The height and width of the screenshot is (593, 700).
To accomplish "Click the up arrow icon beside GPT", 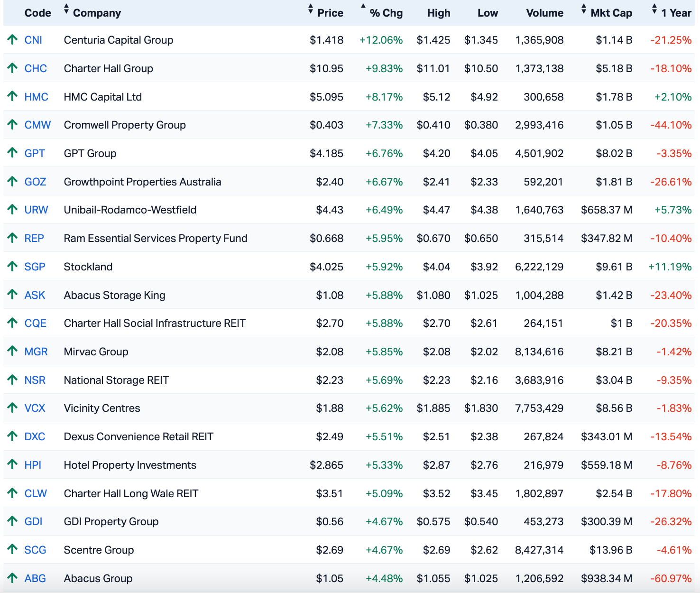I will pos(12,153).
